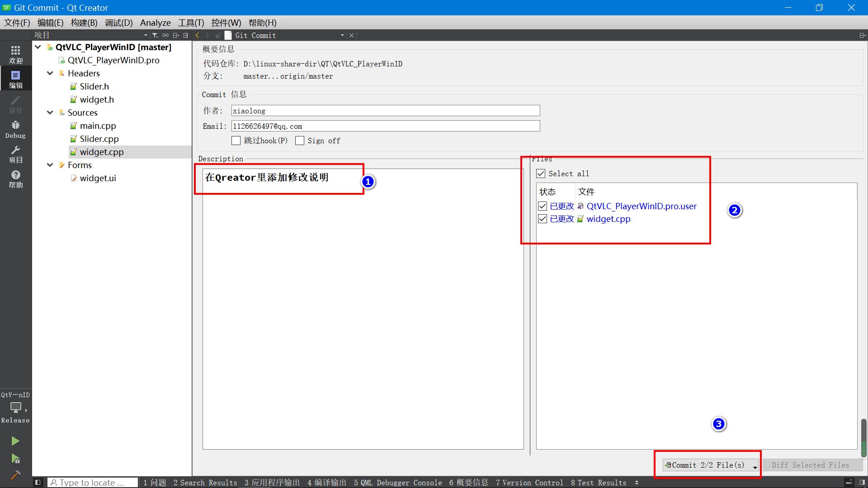
Task: Switch to Debug mode
Action: pos(15,129)
